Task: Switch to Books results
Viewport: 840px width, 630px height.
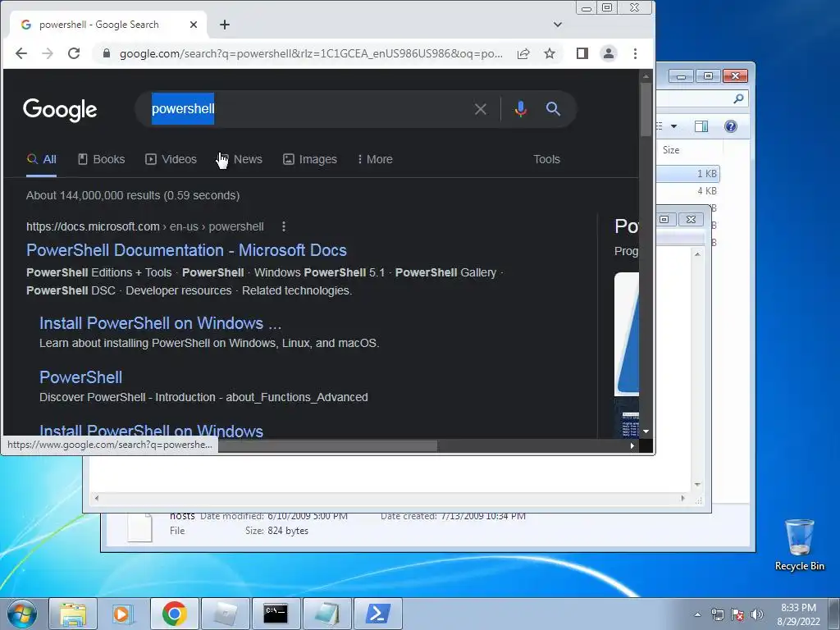Action: coord(101,160)
